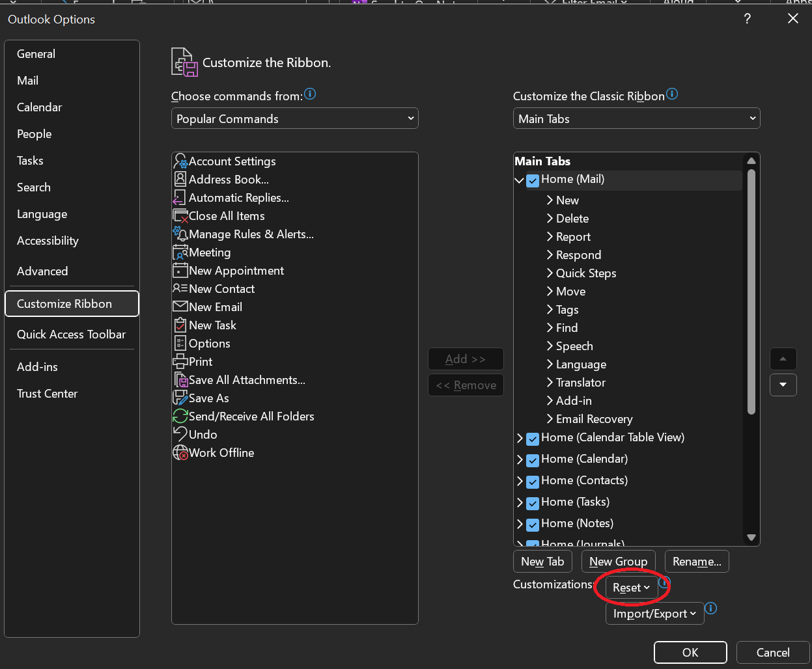
Task: Click the New Group button
Action: coord(618,562)
